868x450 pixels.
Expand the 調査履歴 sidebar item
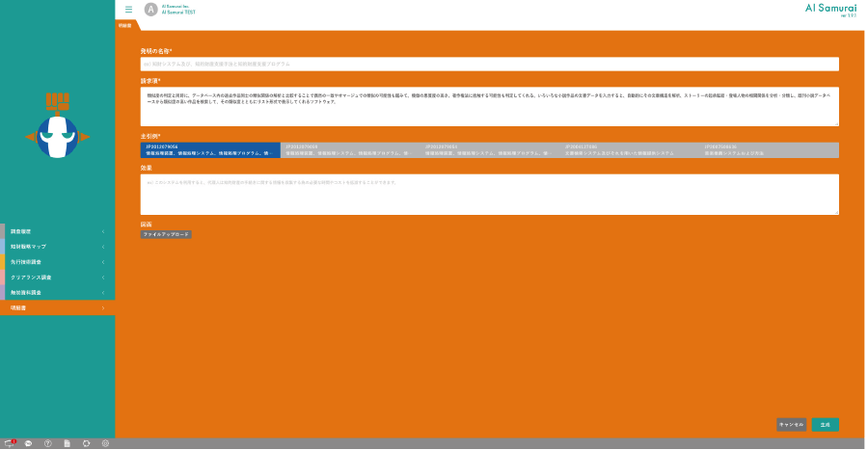point(57,231)
